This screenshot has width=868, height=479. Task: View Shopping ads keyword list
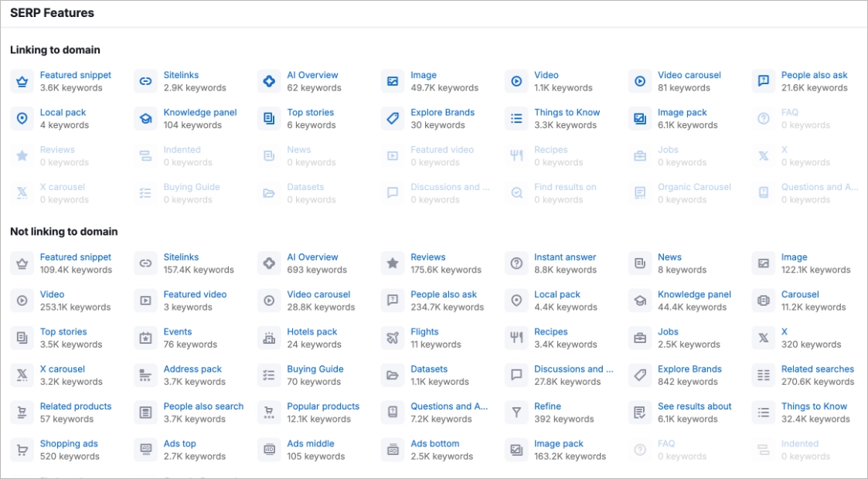click(70, 443)
